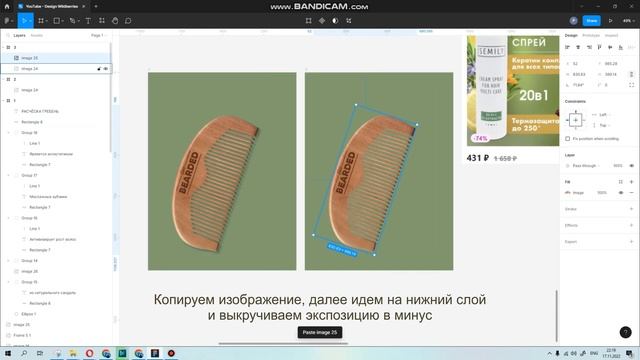Add a new fill with plus
The height and width of the screenshot is (360, 640).
tap(631, 182)
